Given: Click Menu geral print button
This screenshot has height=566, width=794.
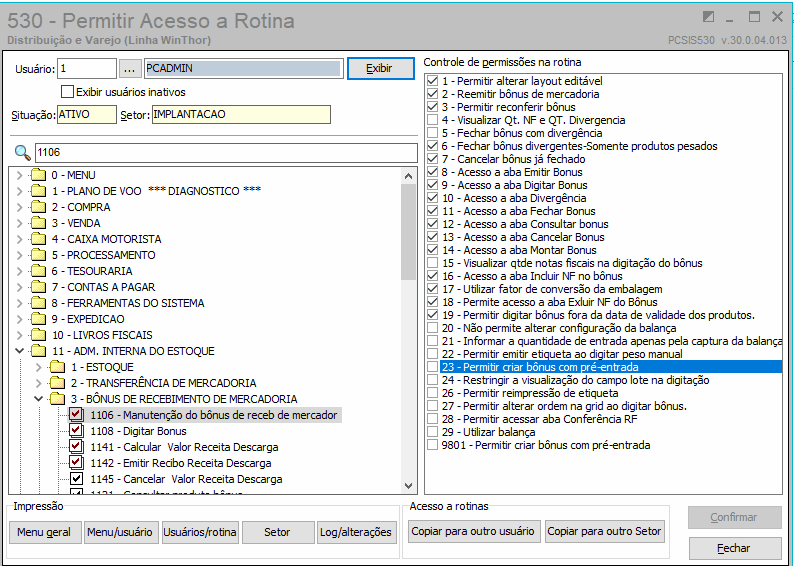Looking at the screenshot, I should 44,532.
